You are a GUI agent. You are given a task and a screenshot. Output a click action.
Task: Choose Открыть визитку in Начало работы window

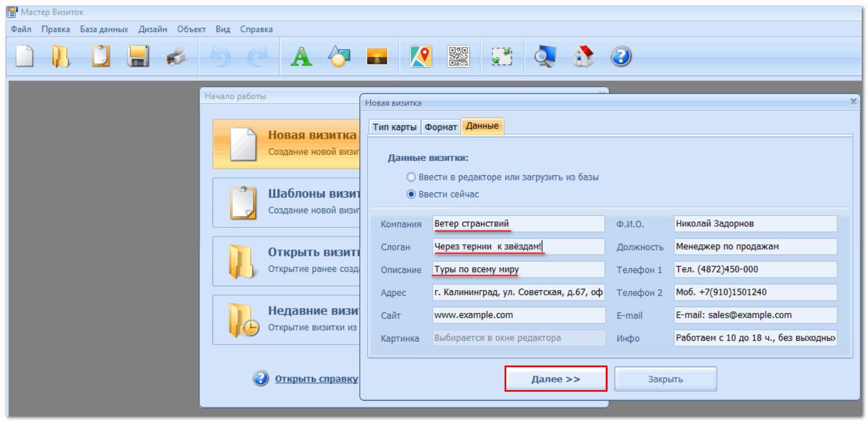(x=286, y=261)
